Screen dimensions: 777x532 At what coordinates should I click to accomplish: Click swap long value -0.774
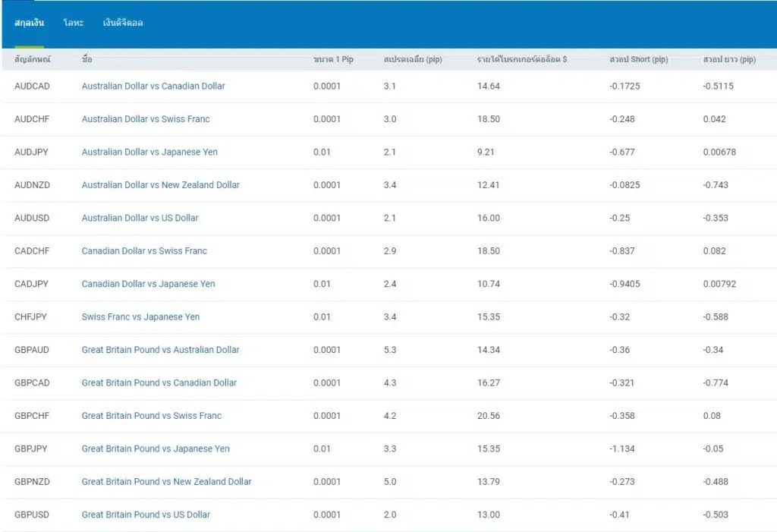click(716, 382)
